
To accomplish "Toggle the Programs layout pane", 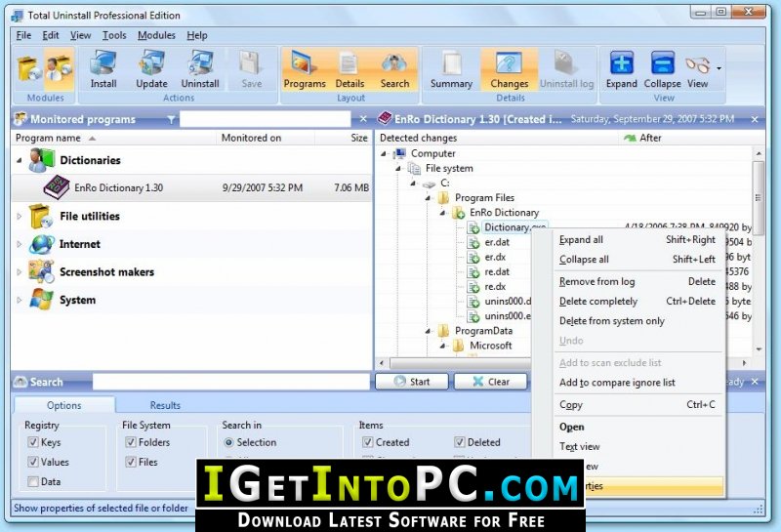I will (305, 70).
